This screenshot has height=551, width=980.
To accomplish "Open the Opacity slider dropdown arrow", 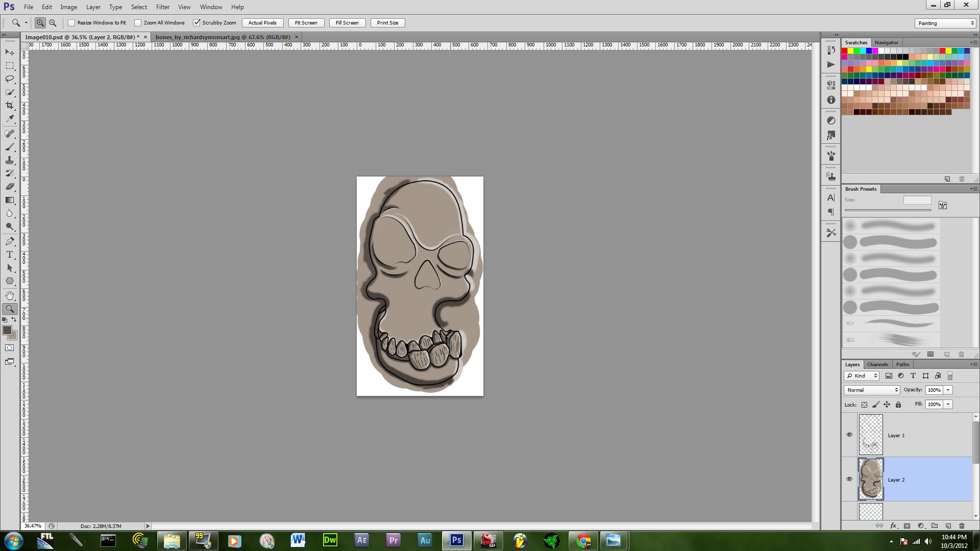I will 948,390.
